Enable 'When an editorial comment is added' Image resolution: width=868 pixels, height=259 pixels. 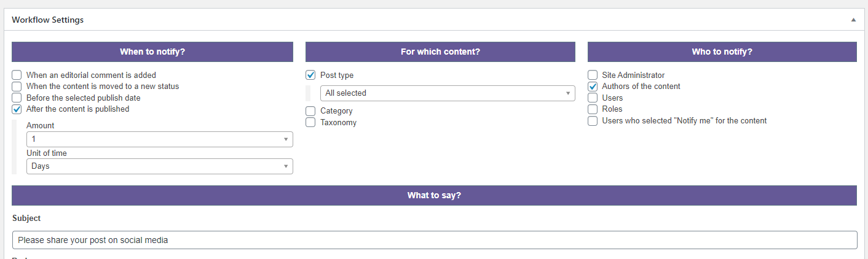[17, 75]
